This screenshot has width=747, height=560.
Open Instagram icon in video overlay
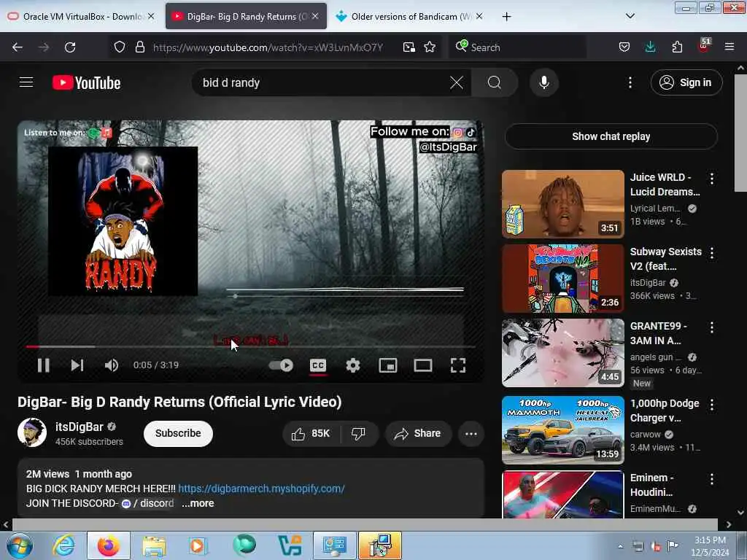point(458,133)
